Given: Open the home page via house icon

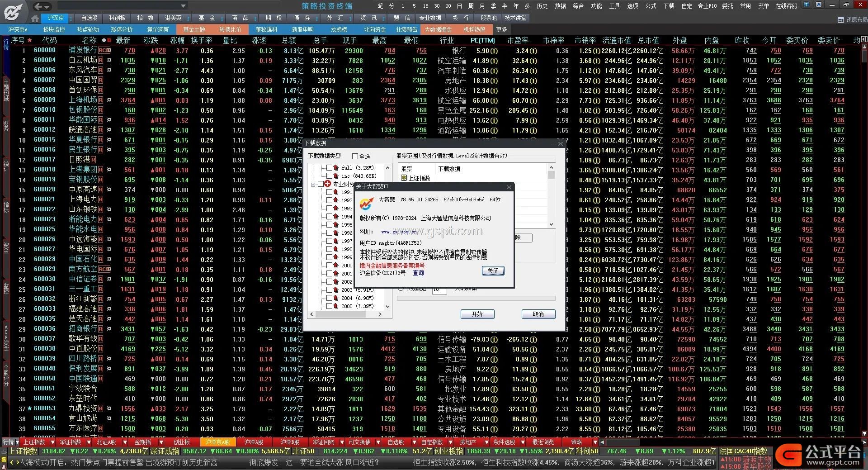Looking at the screenshot, I should tap(35, 19).
